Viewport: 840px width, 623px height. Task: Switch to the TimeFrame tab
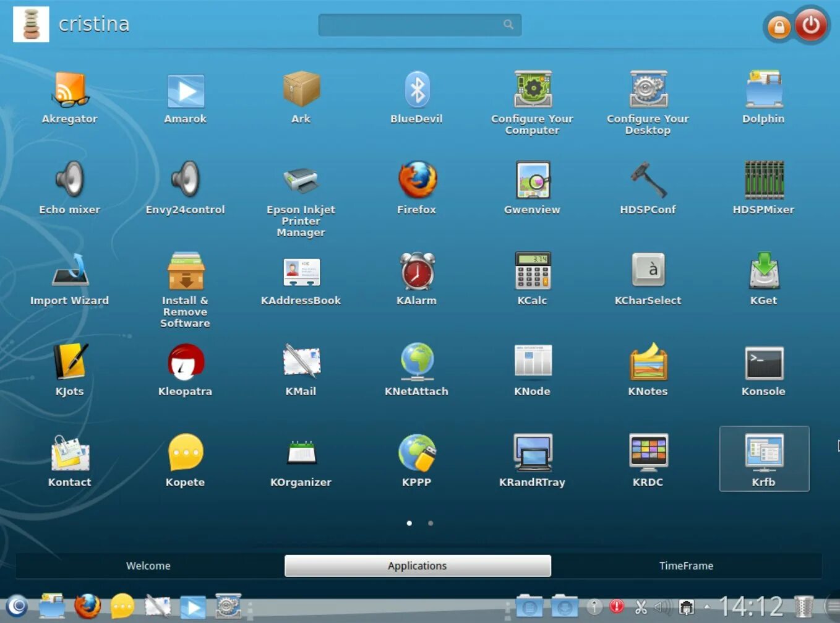pyautogui.click(x=687, y=565)
